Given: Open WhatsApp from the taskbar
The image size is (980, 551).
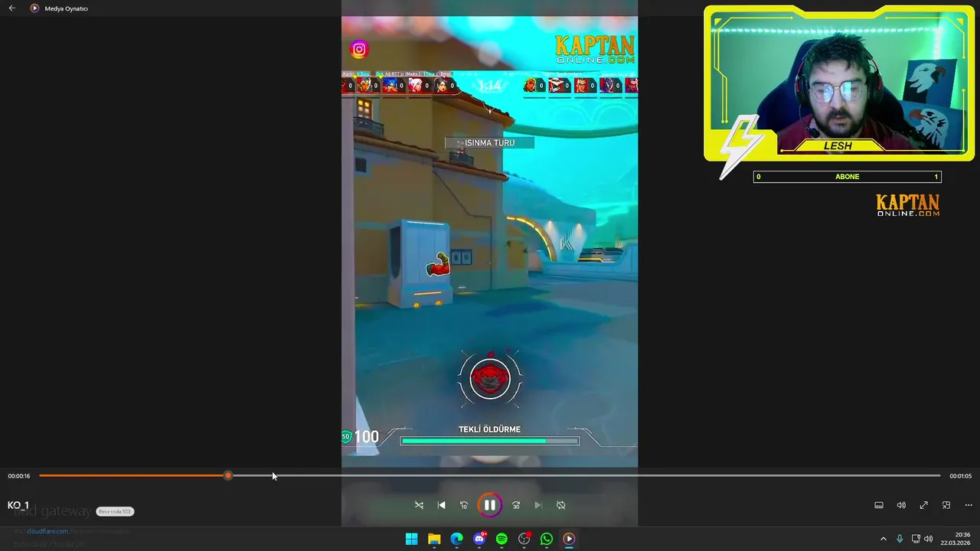Looking at the screenshot, I should (x=547, y=539).
